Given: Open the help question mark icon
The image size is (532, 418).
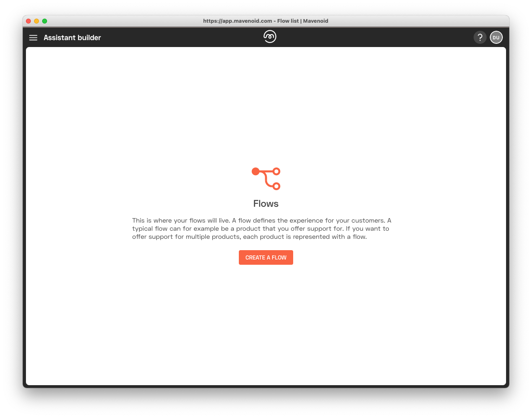Looking at the screenshot, I should (480, 37).
